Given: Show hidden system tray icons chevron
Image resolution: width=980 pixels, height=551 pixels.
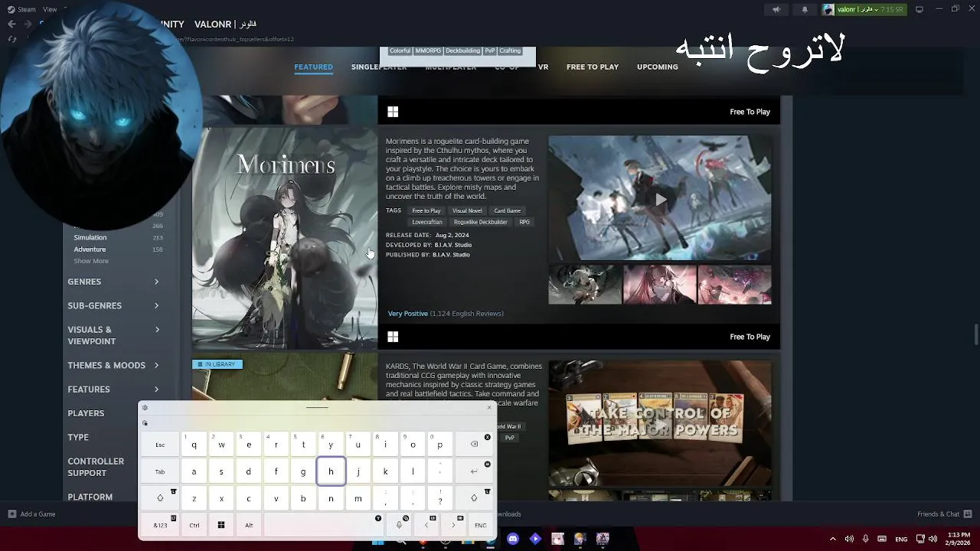Looking at the screenshot, I should click(x=833, y=539).
